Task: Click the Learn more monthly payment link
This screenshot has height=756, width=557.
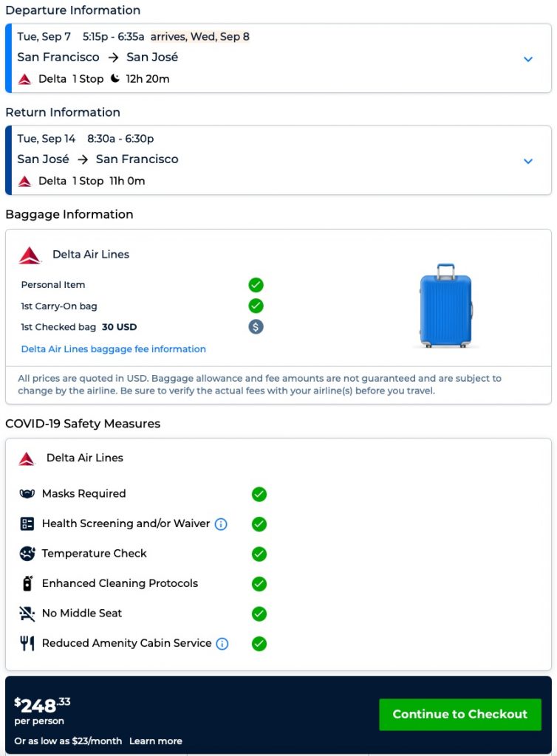Action: pyautogui.click(x=155, y=740)
